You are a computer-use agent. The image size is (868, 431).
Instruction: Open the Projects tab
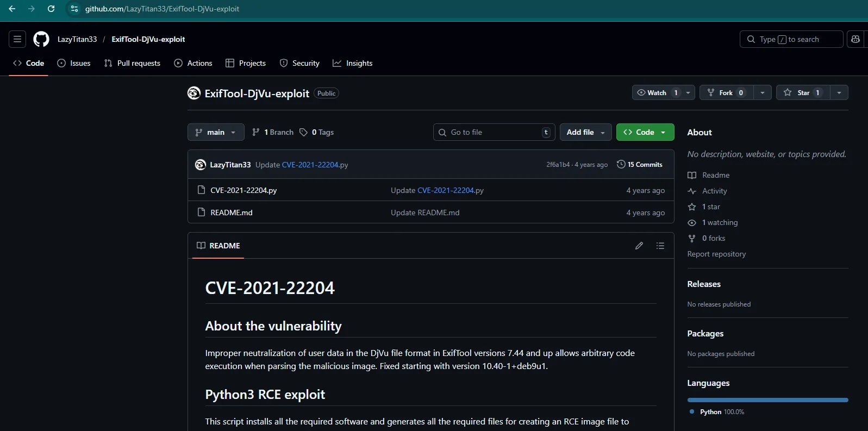click(246, 63)
